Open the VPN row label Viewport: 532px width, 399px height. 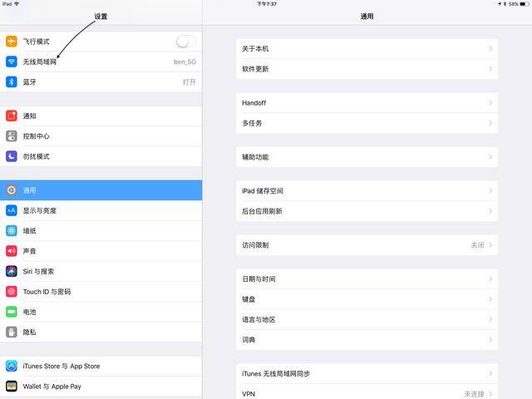249,394
